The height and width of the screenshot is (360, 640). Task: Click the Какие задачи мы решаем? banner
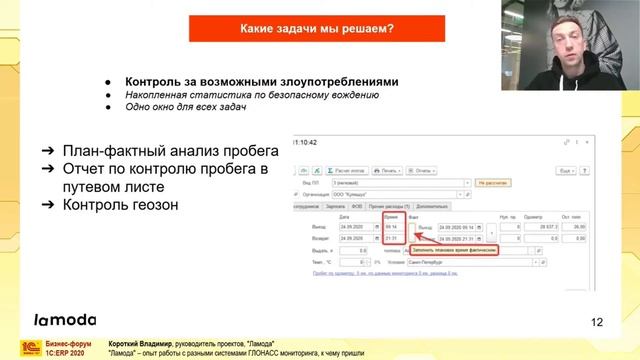(x=317, y=29)
